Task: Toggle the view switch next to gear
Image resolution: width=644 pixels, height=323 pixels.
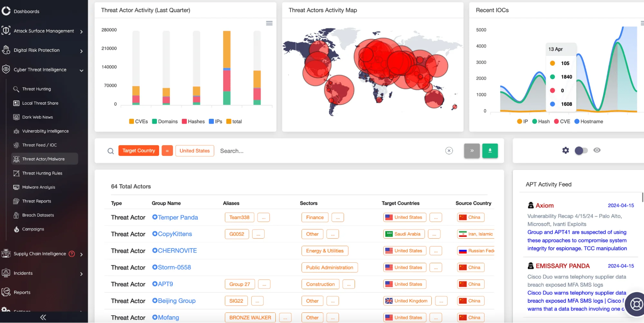Action: point(581,150)
